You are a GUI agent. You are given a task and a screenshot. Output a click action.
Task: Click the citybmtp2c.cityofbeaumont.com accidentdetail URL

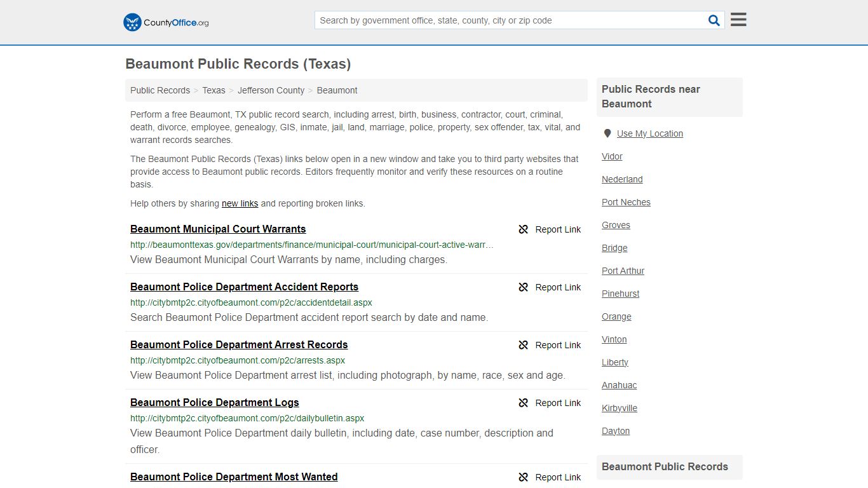coord(251,302)
